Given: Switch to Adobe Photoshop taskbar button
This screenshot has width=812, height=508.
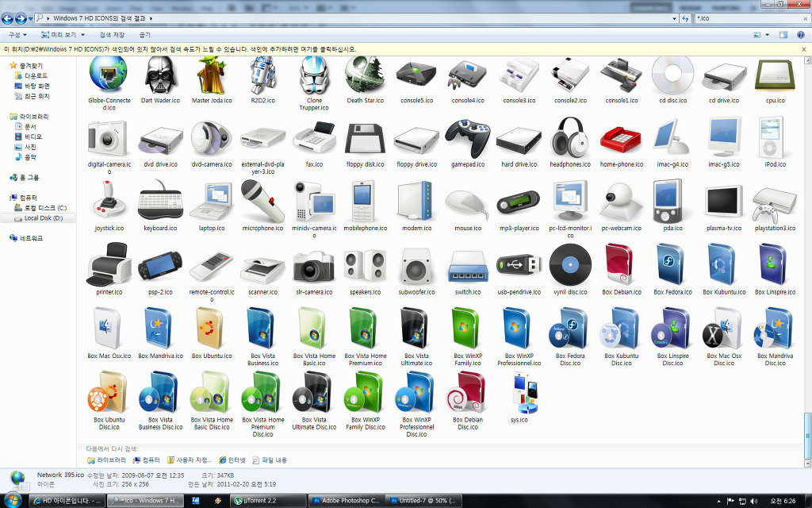Looking at the screenshot, I should [346, 501].
